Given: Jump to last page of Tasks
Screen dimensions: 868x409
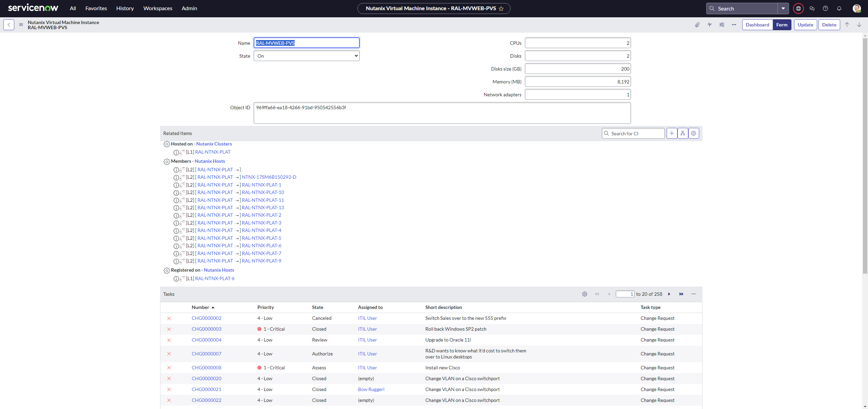Looking at the screenshot, I should (x=681, y=294).
